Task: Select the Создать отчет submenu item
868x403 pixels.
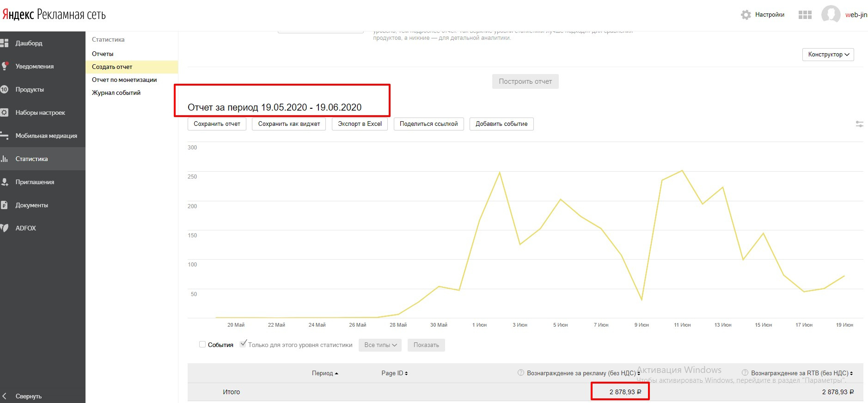Action: (132, 67)
